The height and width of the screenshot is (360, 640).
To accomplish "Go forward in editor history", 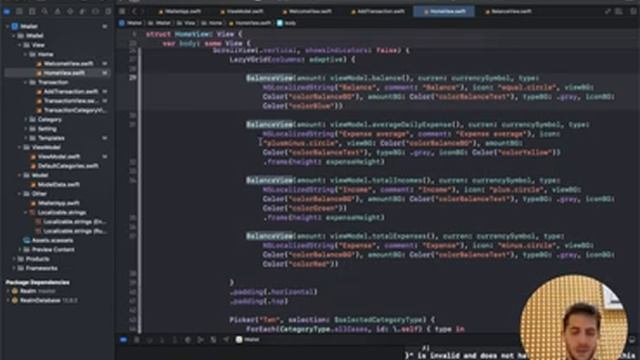I will coord(142,11).
